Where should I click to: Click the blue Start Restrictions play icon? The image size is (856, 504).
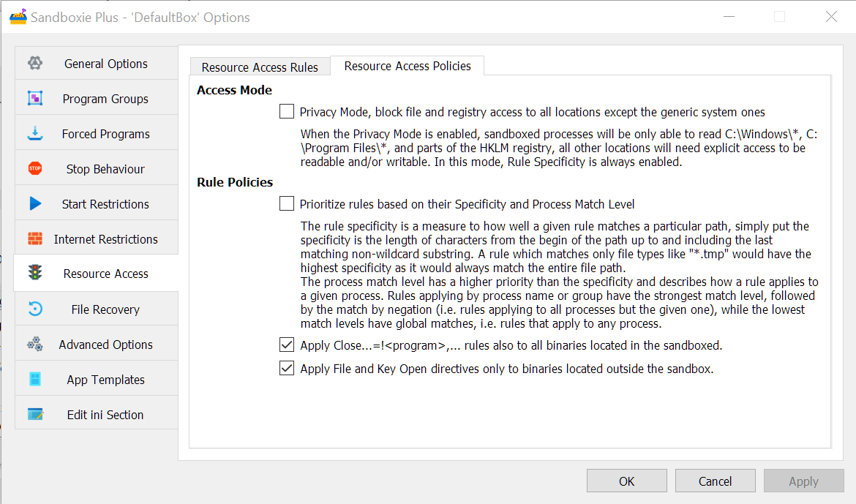(x=35, y=204)
